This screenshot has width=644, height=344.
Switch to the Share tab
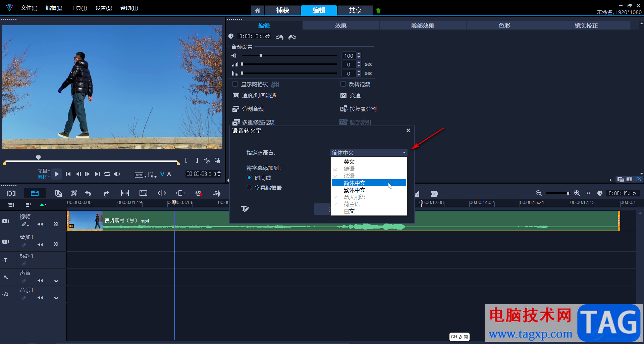tap(355, 10)
